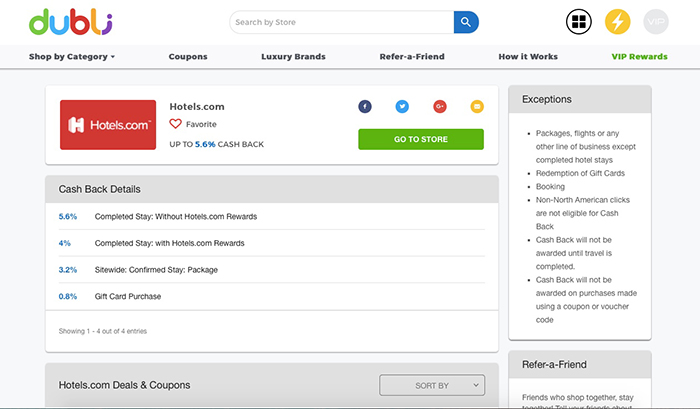Image resolution: width=700 pixels, height=409 pixels.
Task: Click 'Gift Card Purchase' row text
Action: [x=128, y=296]
